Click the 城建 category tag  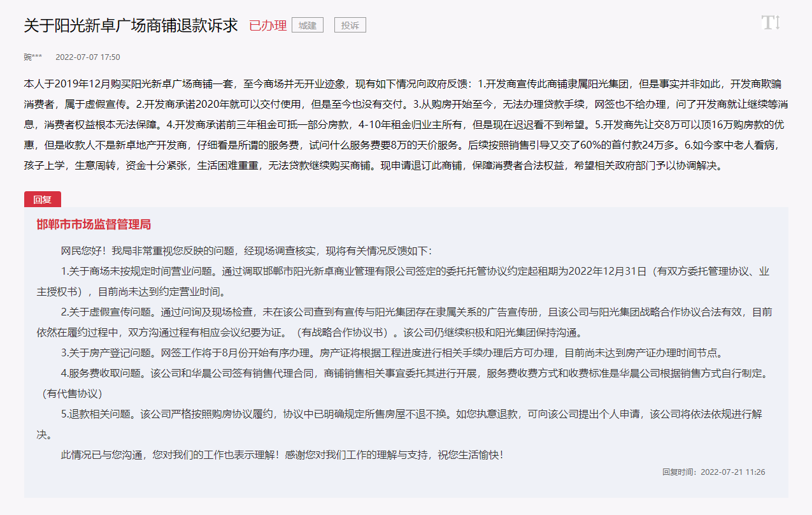[308, 25]
